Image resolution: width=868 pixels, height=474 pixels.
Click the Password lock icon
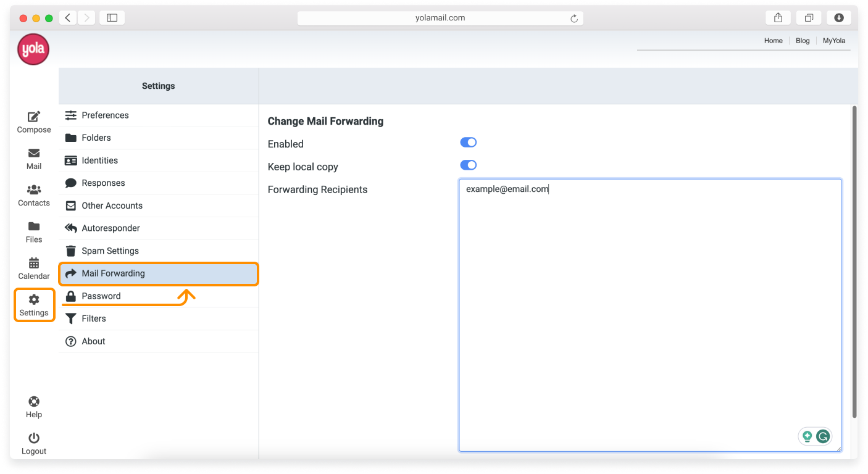(70, 296)
